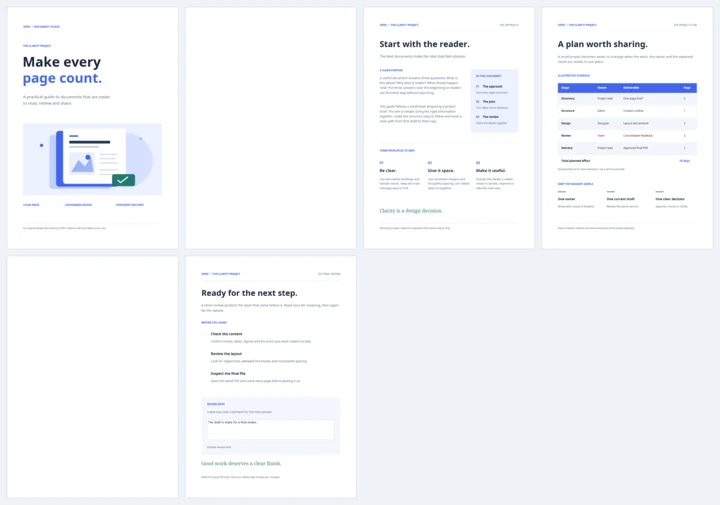Click the 'Structure' row in the schedule table

click(627, 111)
